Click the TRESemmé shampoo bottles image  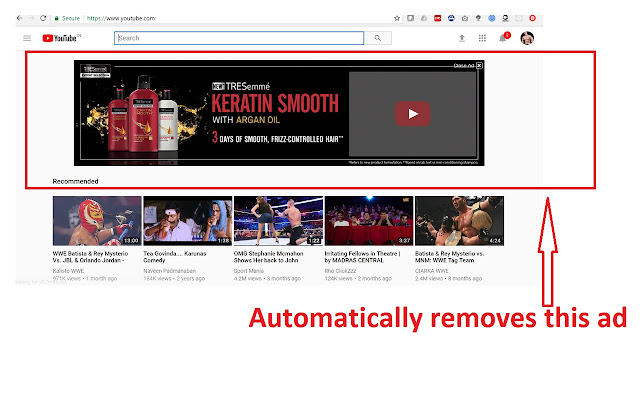(x=143, y=113)
